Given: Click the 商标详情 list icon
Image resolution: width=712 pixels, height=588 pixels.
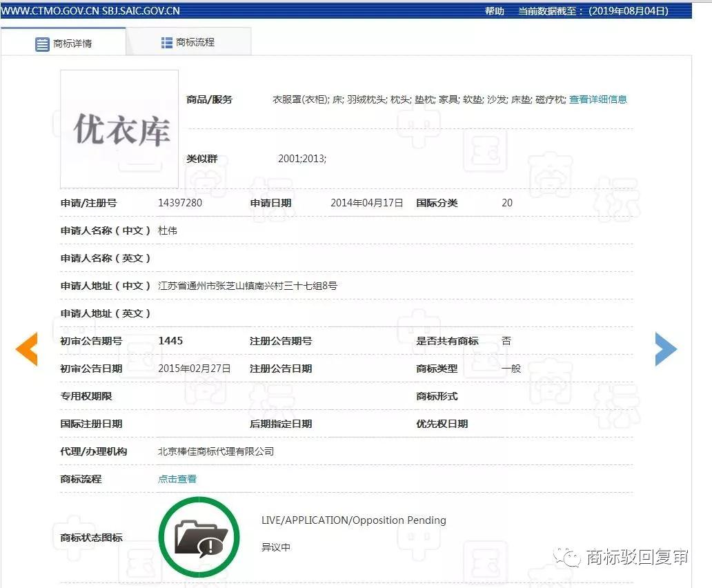Looking at the screenshot, I should [42, 44].
